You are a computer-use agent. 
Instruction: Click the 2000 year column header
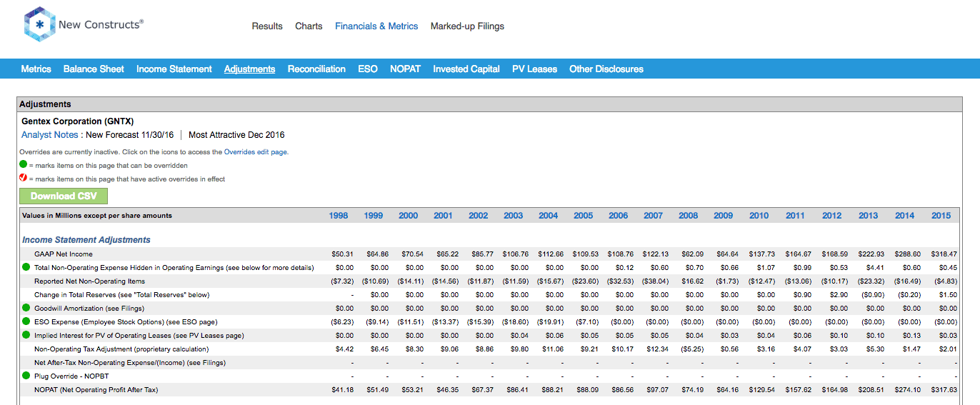coord(408,215)
